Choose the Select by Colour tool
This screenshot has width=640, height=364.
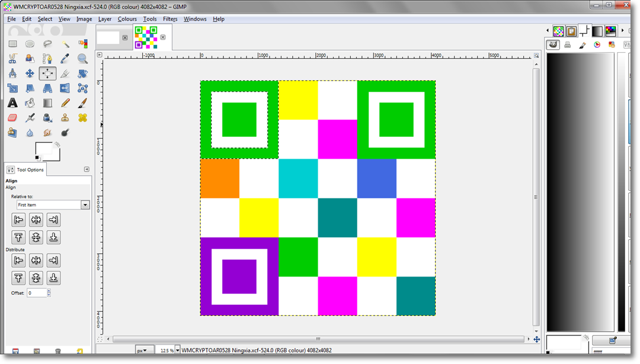click(82, 44)
